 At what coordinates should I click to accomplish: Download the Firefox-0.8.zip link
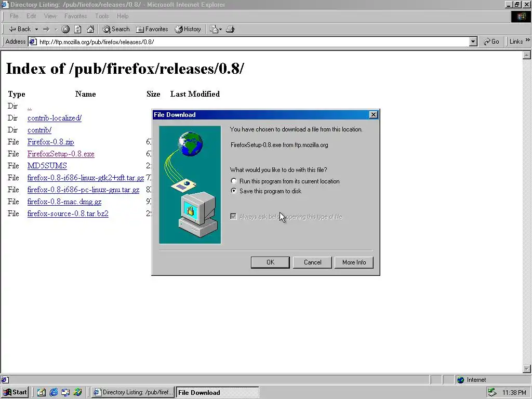[x=50, y=142]
